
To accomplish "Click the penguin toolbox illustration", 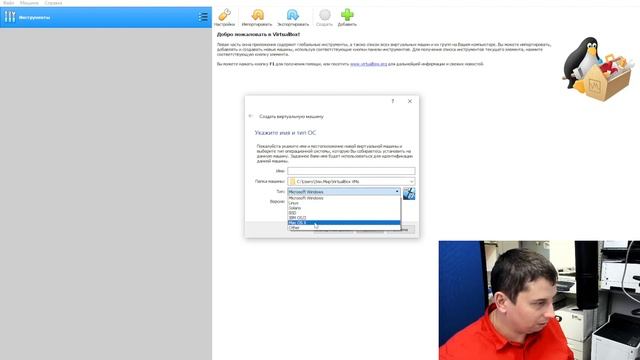I will 597,69.
